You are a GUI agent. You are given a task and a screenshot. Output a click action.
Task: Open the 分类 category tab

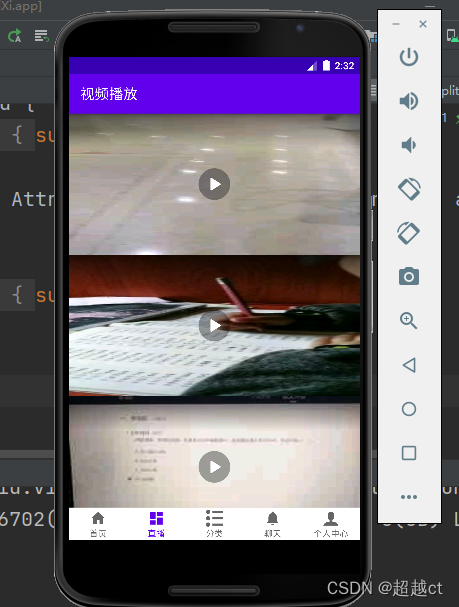214,524
